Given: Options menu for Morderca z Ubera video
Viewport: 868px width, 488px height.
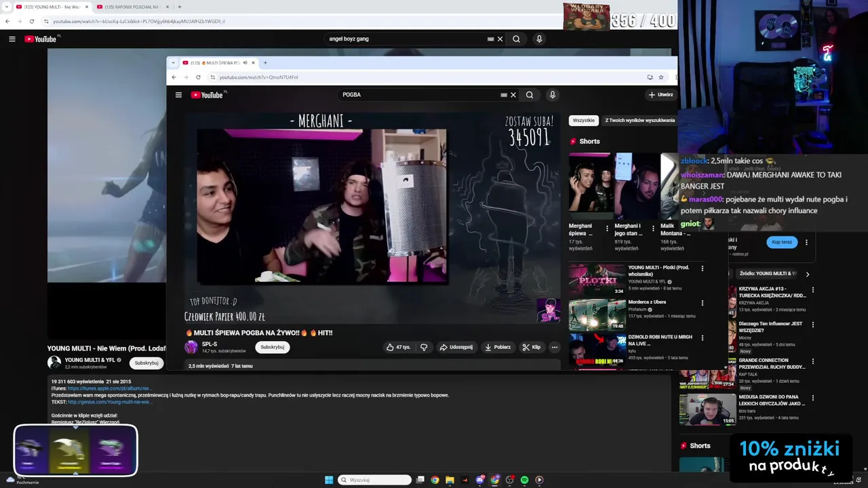Looking at the screenshot, I should pyautogui.click(x=702, y=303).
